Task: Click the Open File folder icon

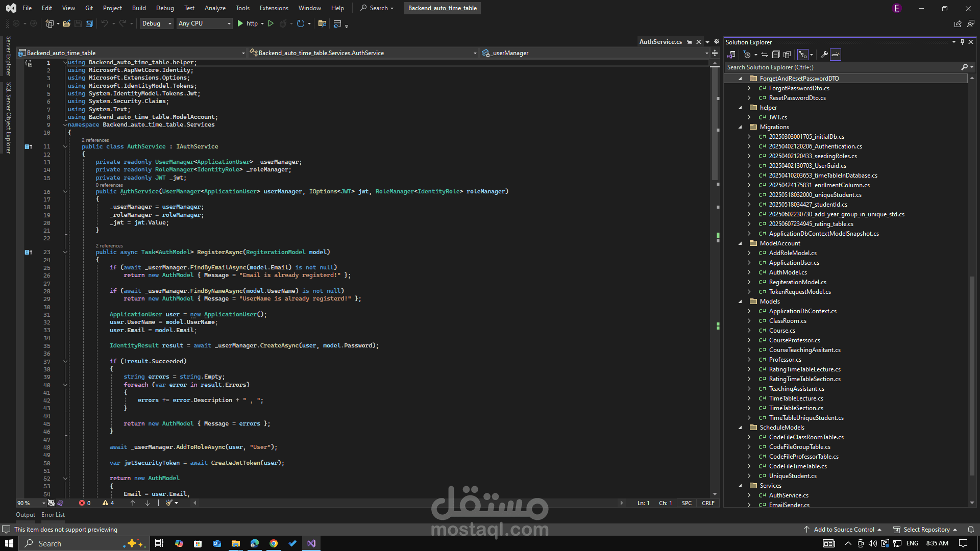Action: [x=67, y=23]
